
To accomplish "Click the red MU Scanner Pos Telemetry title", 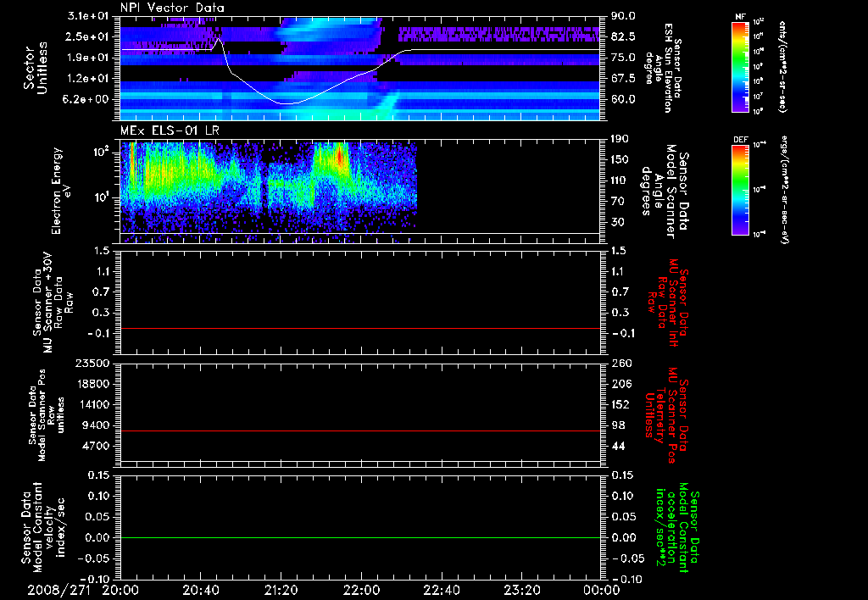I will pos(666,415).
